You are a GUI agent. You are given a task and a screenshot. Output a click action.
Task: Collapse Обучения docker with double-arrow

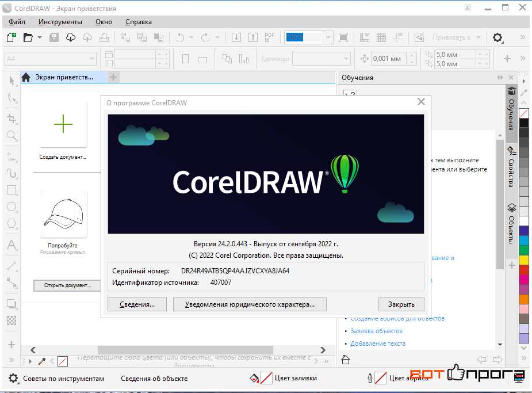click(500, 78)
